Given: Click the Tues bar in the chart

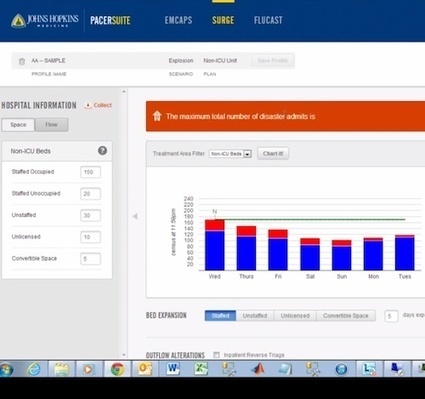Looking at the screenshot, I should coord(405,253).
